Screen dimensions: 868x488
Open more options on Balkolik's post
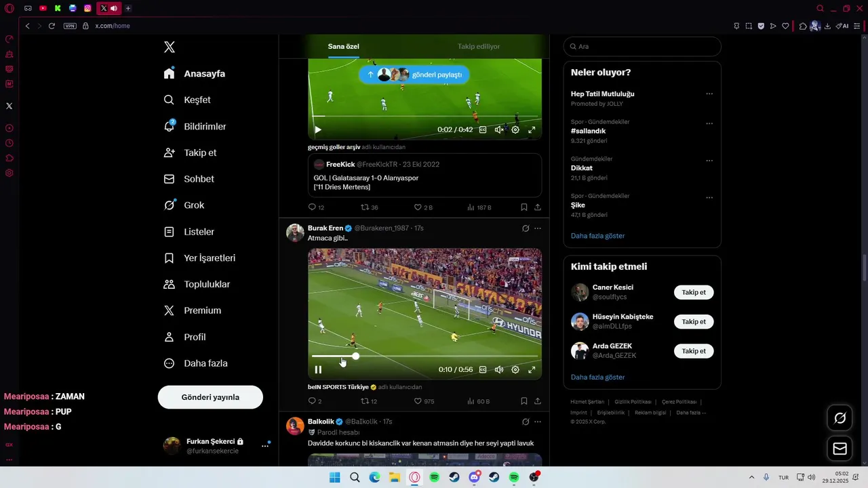[x=538, y=422]
